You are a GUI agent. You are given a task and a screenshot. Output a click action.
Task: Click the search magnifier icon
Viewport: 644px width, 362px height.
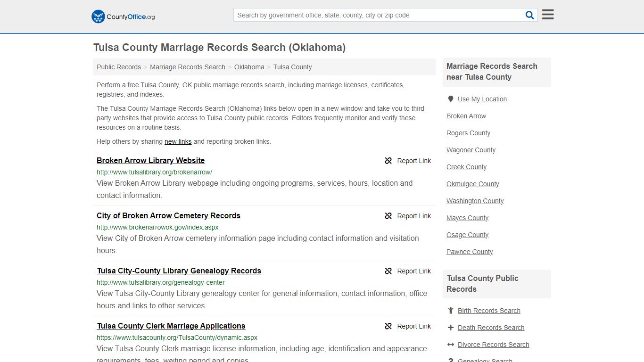click(530, 15)
